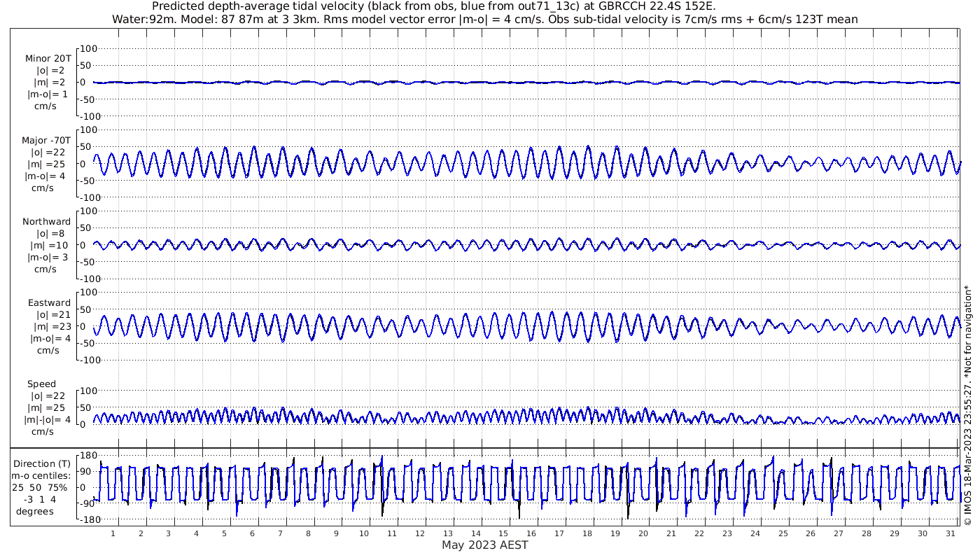Click the 'Speed' panel label
The image size is (980, 560).
coord(42,384)
